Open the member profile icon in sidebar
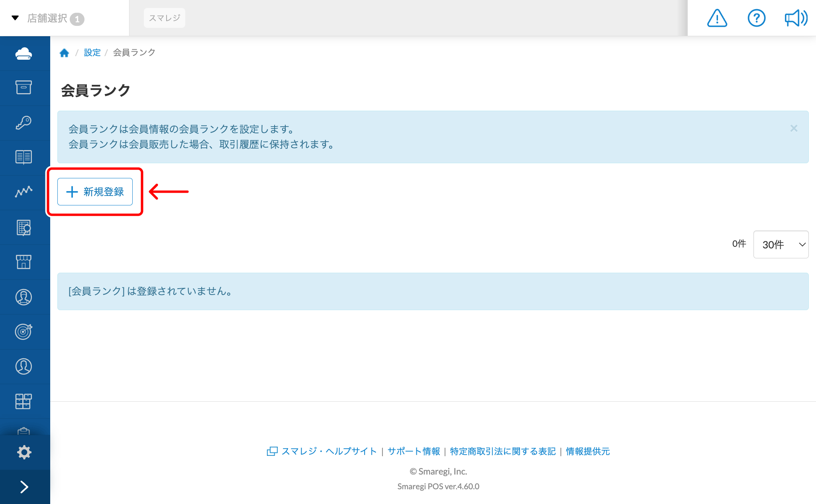Screen dimensions: 816x504 24,297
